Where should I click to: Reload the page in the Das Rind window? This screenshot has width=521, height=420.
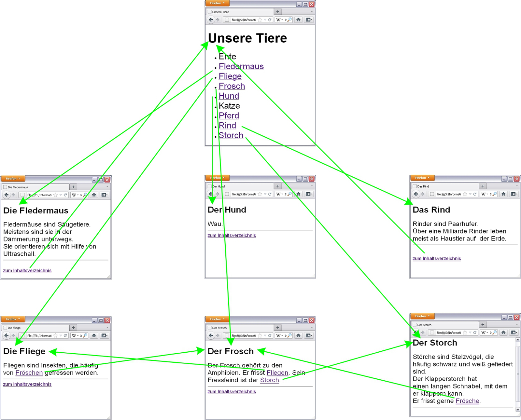[x=475, y=194]
